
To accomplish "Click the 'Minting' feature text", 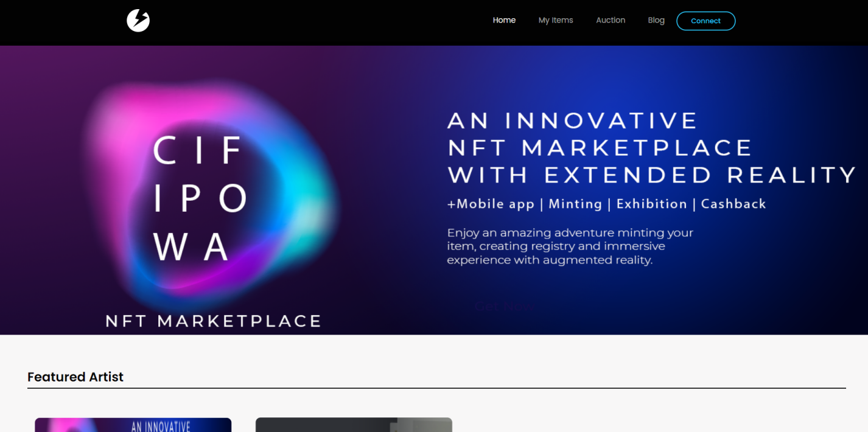I will [575, 204].
